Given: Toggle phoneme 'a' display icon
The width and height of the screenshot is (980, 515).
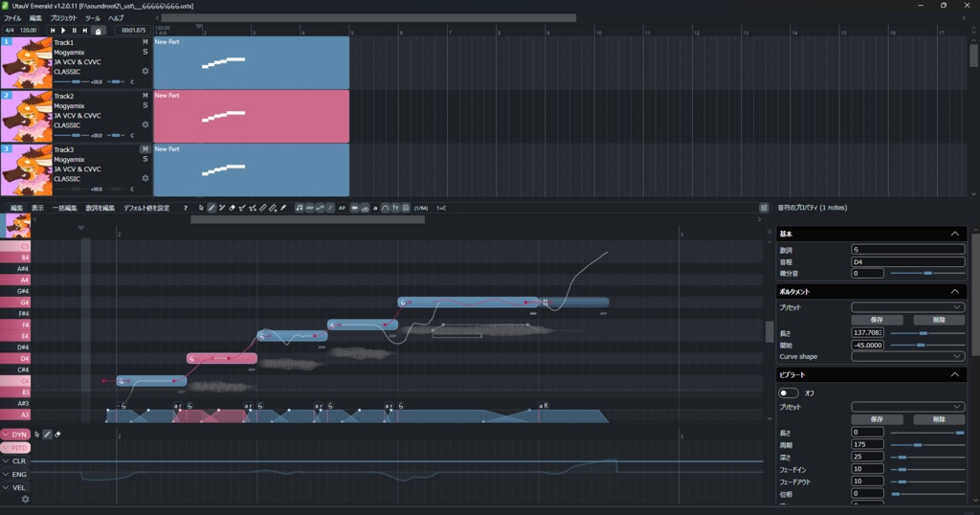Looking at the screenshot, I should (375, 208).
